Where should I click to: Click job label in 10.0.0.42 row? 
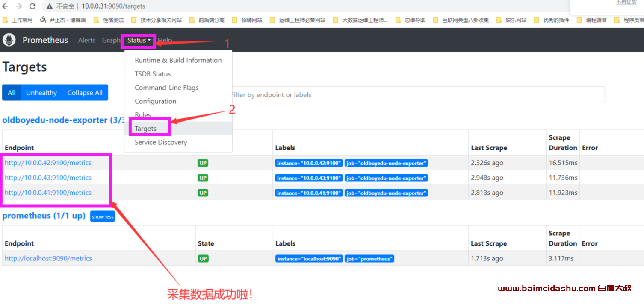(x=387, y=163)
